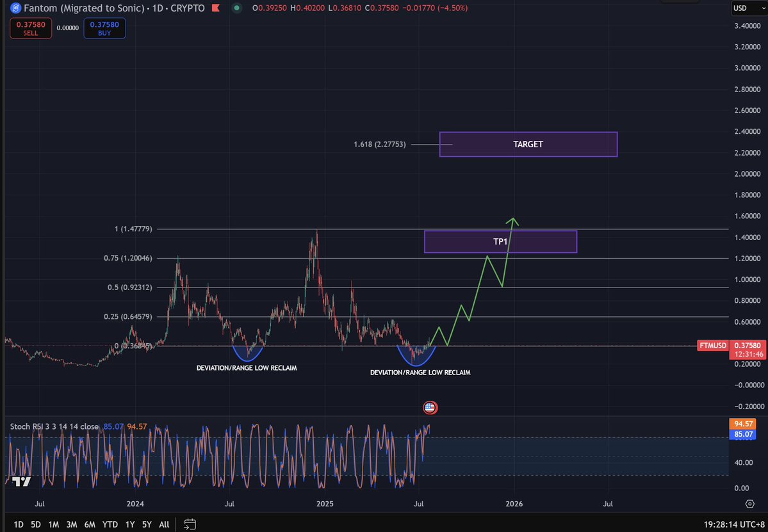Image resolution: width=768 pixels, height=532 pixels.
Task: Click the DEVIATION/RANGE LOW RECLAIM text near 2025 dip
Action: pos(420,373)
